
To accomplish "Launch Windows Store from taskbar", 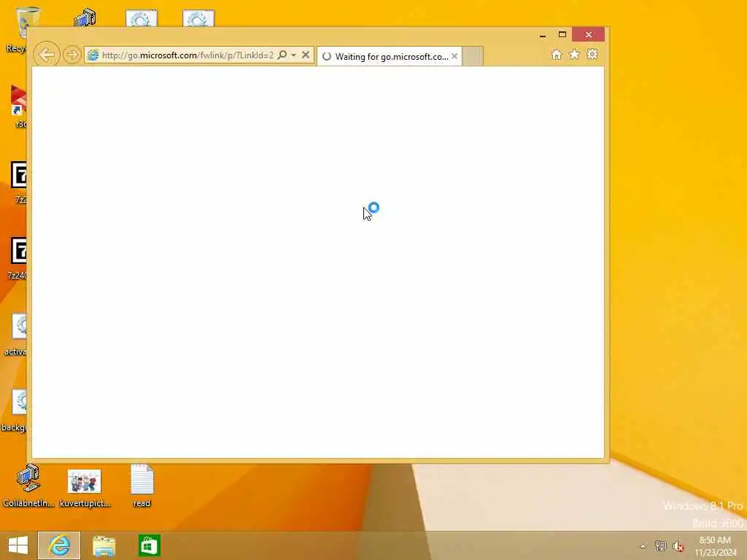I will 149,545.
